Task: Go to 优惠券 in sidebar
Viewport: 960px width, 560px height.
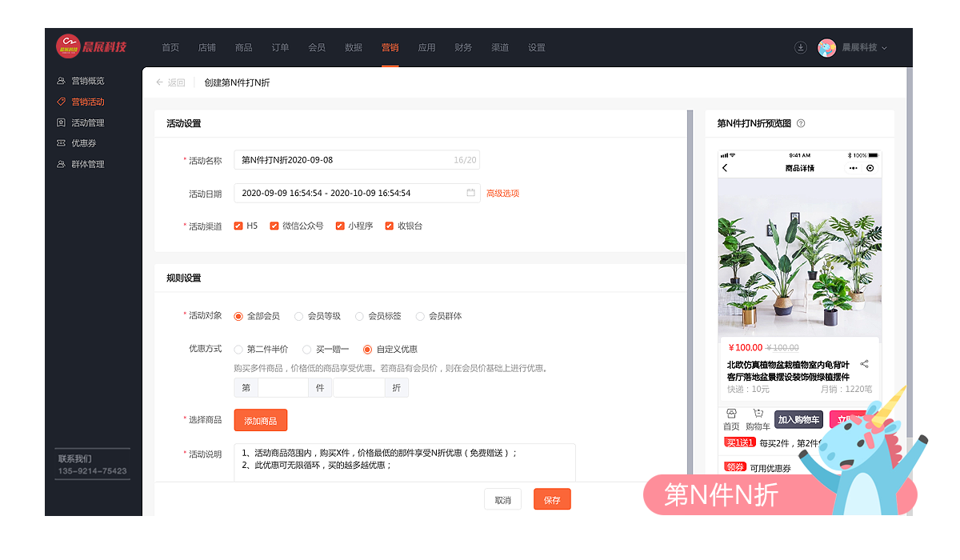Action: [83, 143]
